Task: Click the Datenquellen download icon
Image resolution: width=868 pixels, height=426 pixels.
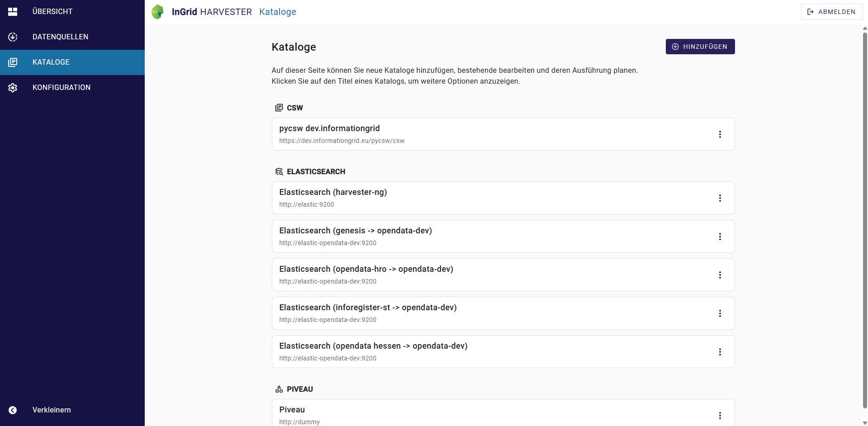Action: click(x=13, y=37)
